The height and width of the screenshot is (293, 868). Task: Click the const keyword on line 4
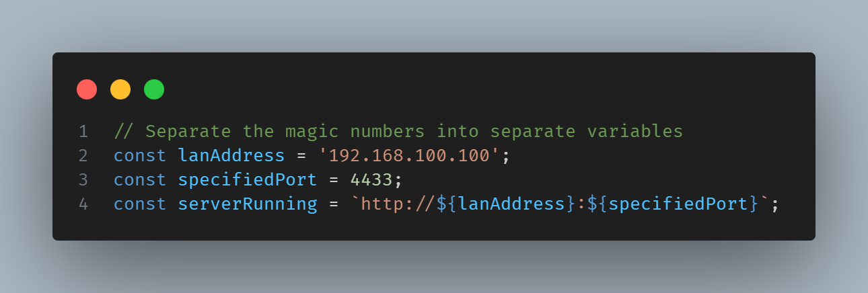(x=140, y=204)
